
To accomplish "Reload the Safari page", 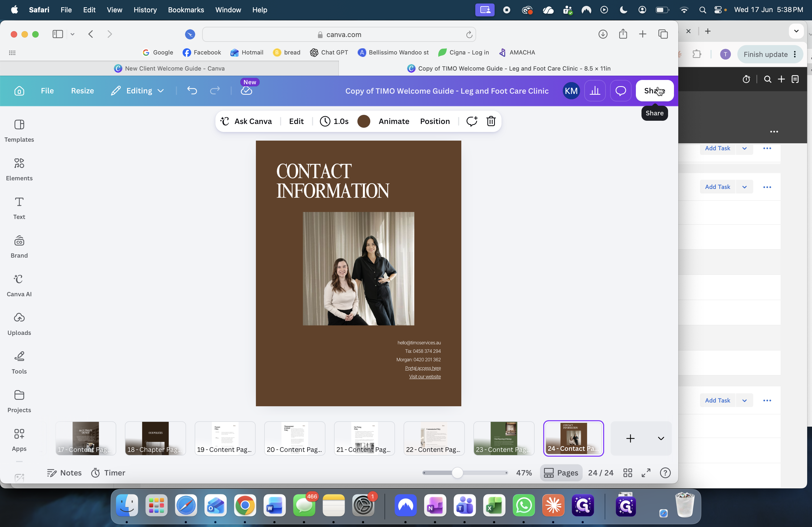I will (469, 34).
